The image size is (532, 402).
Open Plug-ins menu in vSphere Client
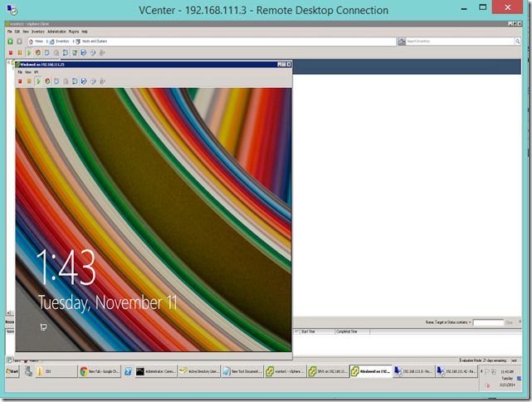point(74,32)
